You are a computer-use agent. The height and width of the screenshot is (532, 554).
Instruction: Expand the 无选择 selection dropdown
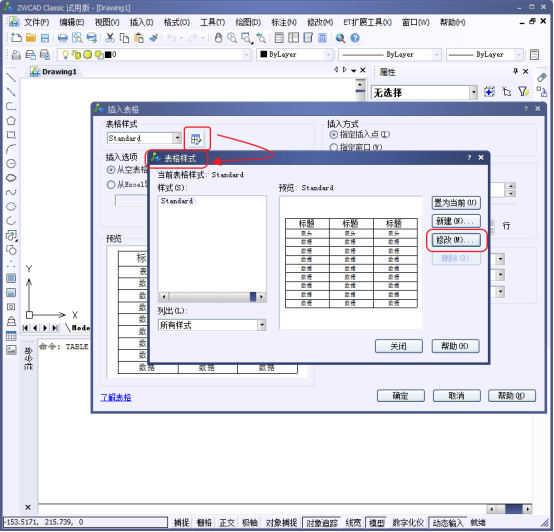pos(473,93)
